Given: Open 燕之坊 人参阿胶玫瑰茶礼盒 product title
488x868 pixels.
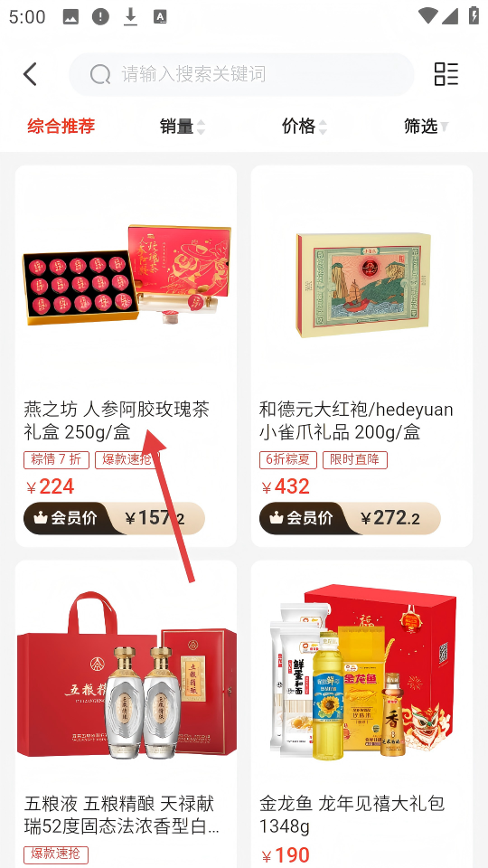Looking at the screenshot, I should pyautogui.click(x=117, y=420).
